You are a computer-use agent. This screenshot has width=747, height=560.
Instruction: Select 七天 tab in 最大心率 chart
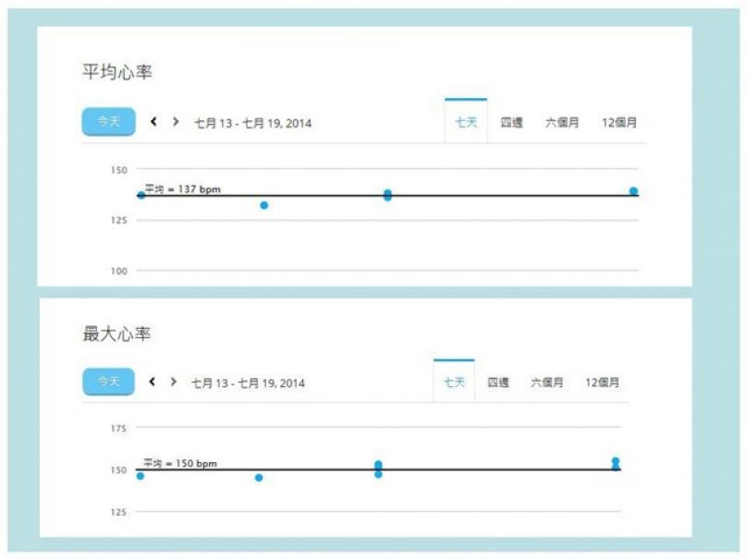(454, 383)
